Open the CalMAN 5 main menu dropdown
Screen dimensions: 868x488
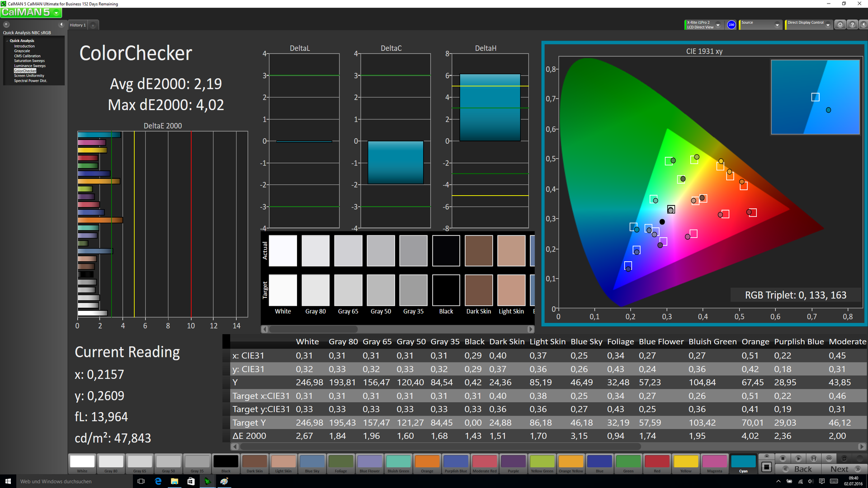pos(57,13)
